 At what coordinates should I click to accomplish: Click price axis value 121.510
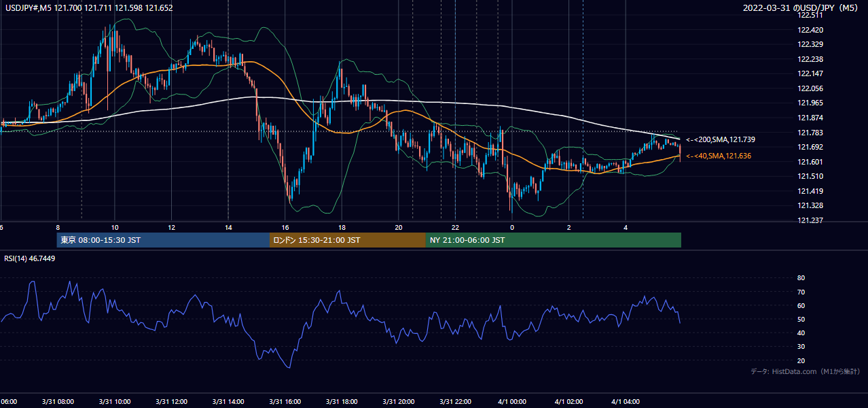pyautogui.click(x=811, y=176)
